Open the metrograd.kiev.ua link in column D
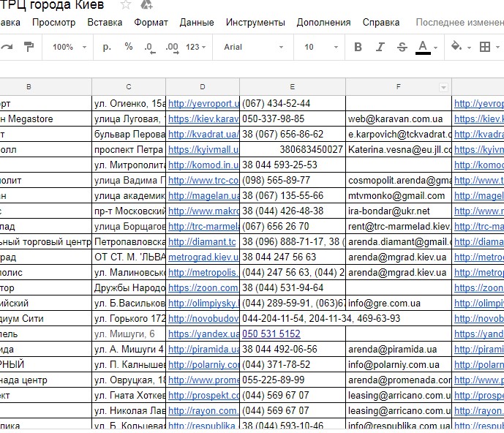The image size is (504, 433). (x=203, y=257)
